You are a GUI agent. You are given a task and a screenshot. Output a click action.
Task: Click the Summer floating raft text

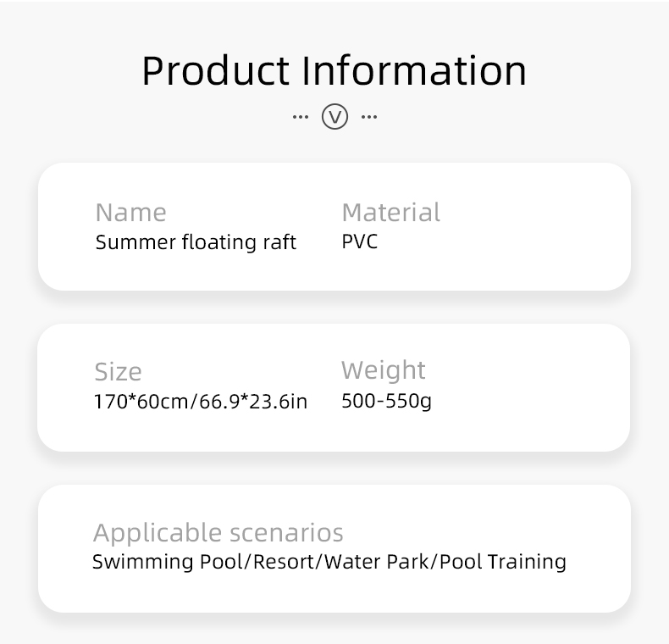(196, 242)
